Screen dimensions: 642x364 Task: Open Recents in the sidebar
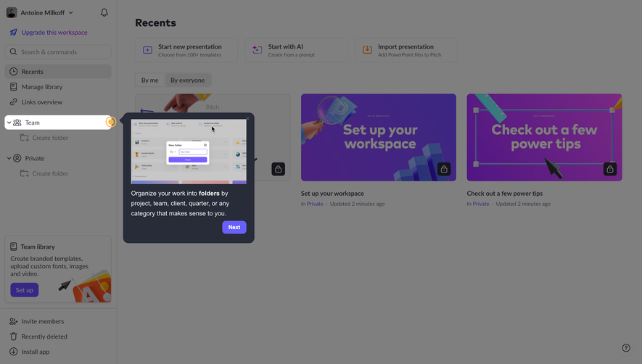point(58,72)
